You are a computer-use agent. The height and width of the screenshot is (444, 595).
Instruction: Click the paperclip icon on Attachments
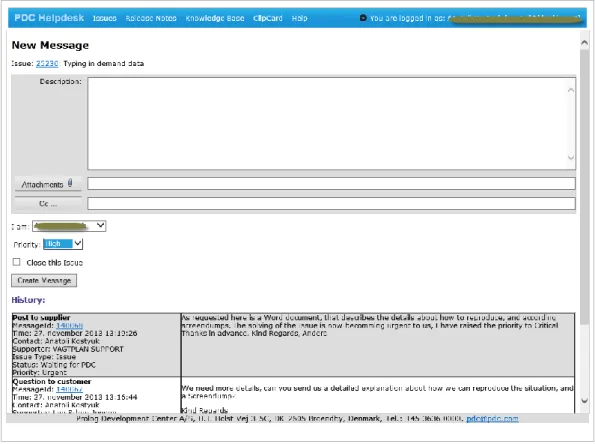tap(70, 183)
